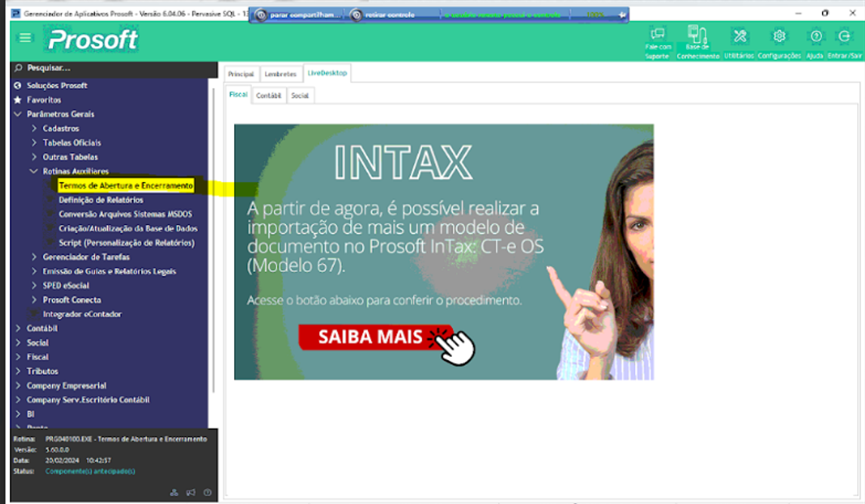This screenshot has height=504, width=865.
Task: Expand the Fiscal module in the sidebar tree
Action: (x=17, y=358)
